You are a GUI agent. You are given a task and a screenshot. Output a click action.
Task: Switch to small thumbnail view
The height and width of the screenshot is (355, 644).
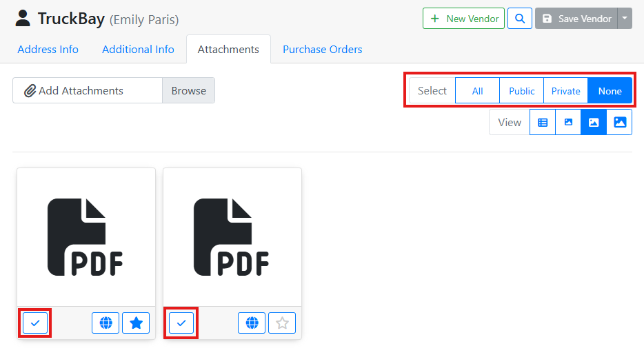click(x=568, y=123)
